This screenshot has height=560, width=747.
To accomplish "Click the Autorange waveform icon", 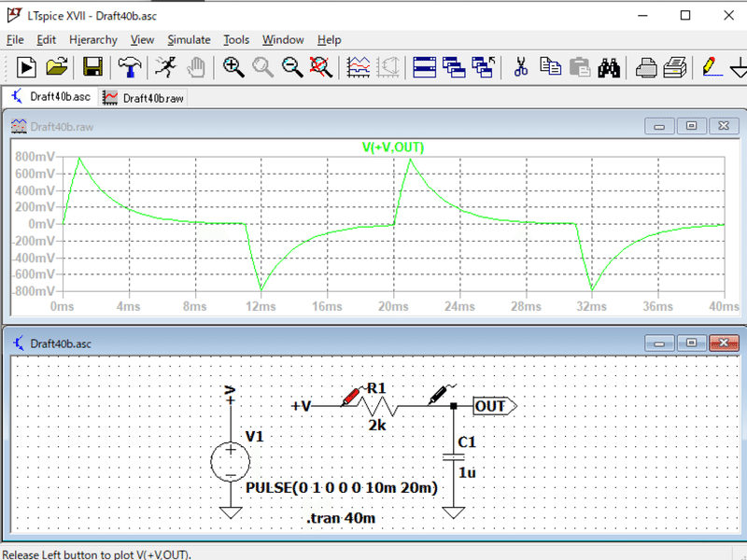I will (x=359, y=67).
